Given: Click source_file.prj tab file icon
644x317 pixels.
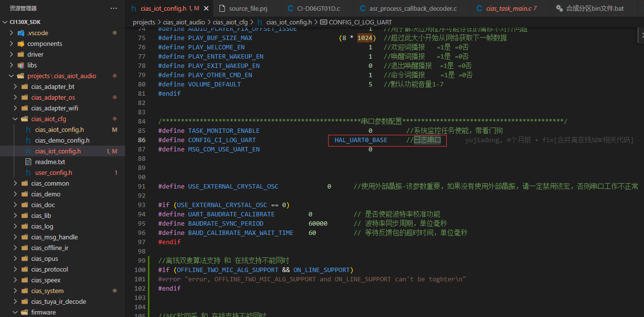Looking at the screenshot, I should click(222, 8).
